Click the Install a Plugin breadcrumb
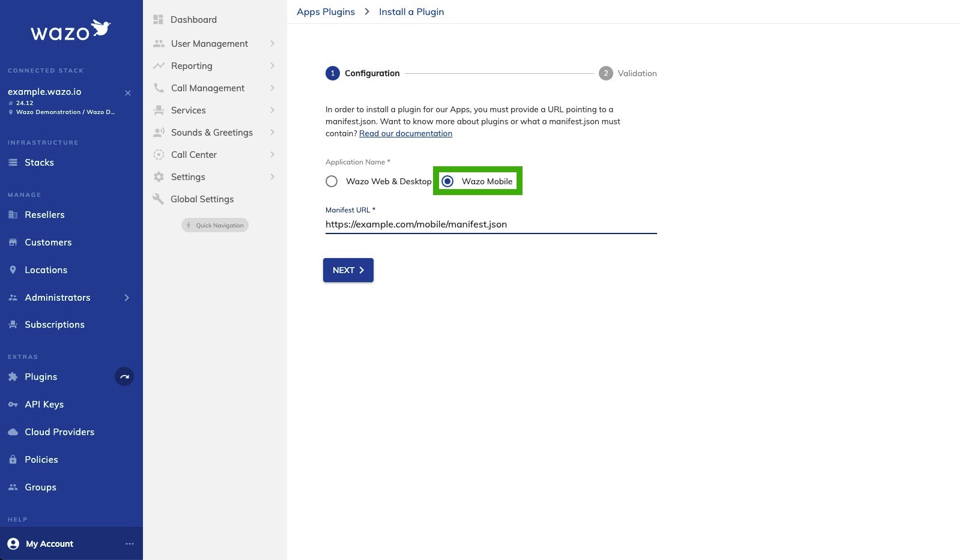961x560 pixels. click(x=411, y=12)
